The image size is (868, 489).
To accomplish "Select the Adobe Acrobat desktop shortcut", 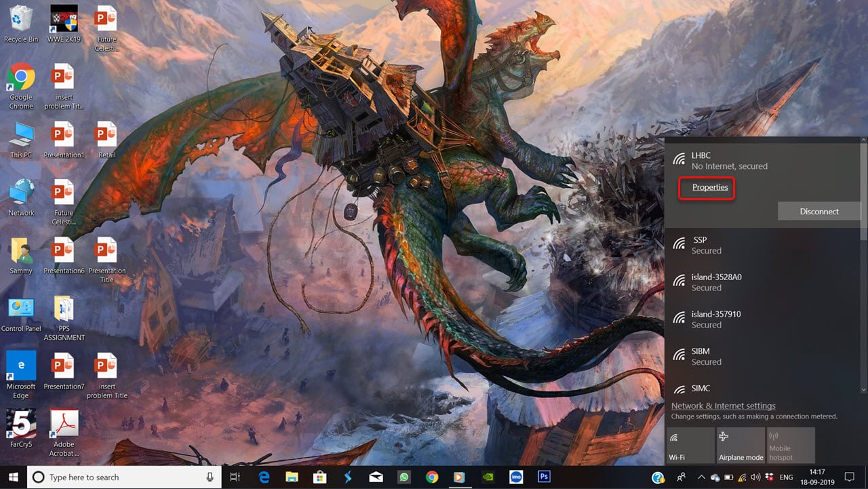I will click(x=64, y=433).
